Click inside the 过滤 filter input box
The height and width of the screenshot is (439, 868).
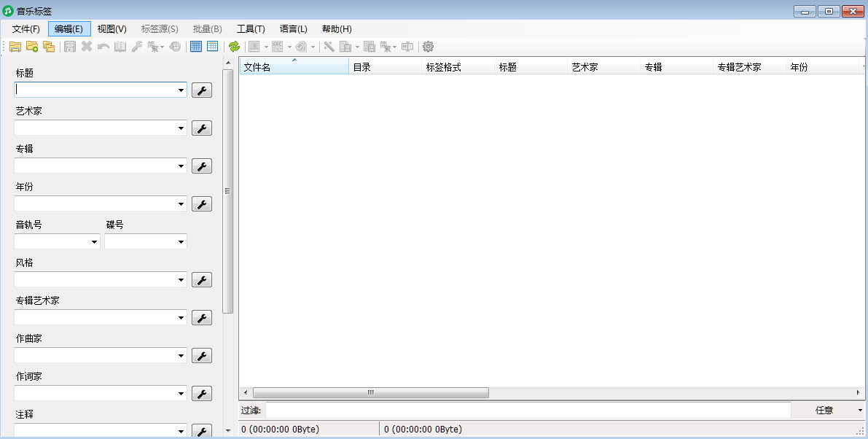(x=510, y=410)
